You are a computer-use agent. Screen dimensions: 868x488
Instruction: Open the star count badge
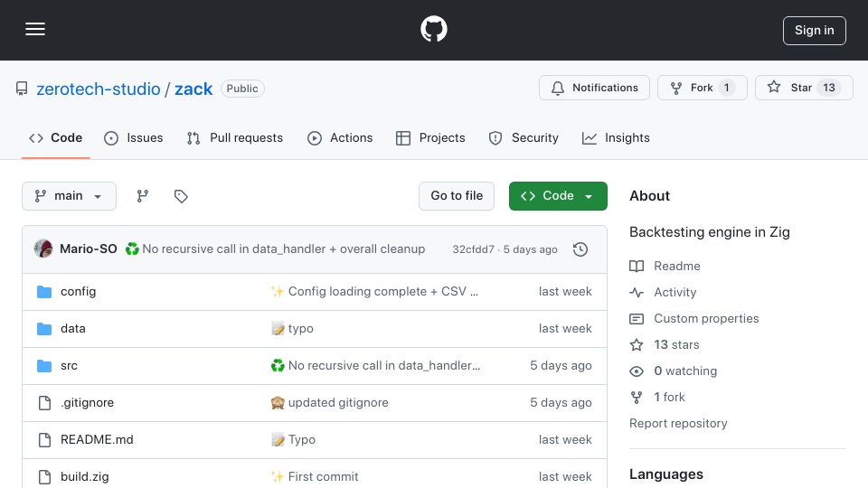(x=829, y=88)
